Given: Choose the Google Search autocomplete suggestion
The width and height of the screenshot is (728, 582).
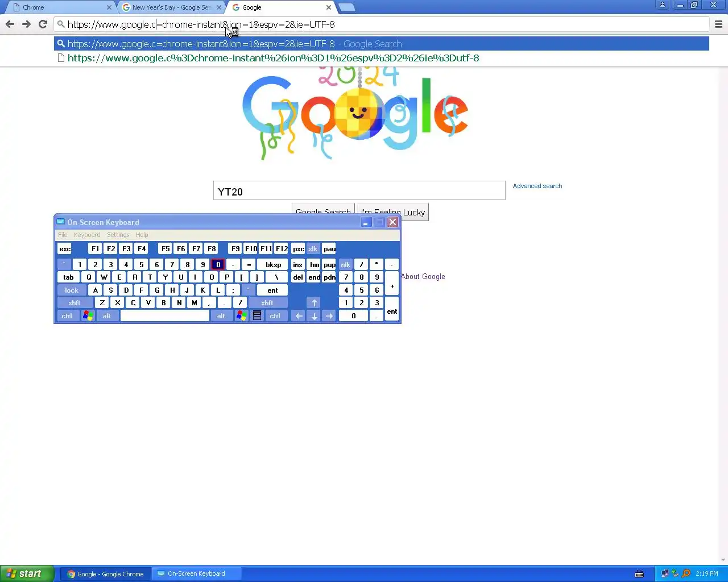Looking at the screenshot, I should 381,44.
